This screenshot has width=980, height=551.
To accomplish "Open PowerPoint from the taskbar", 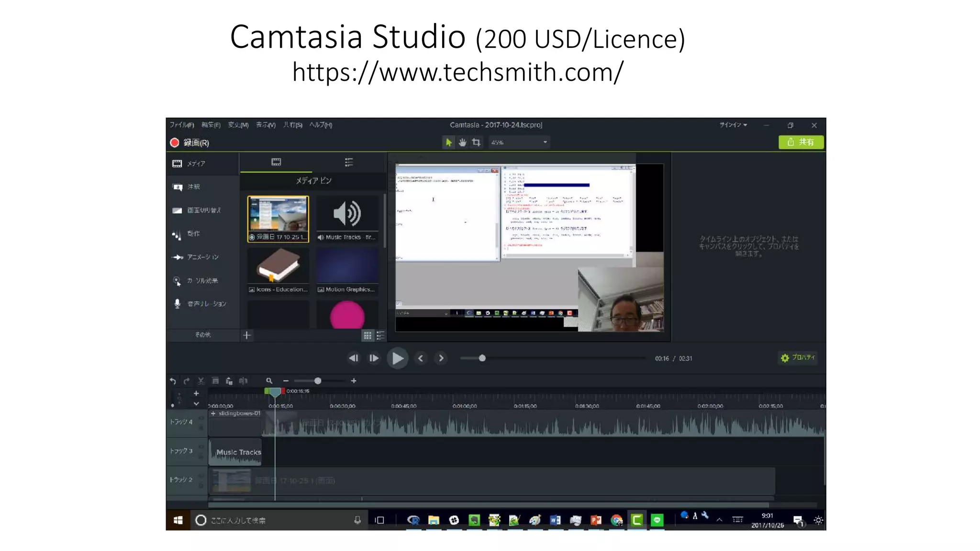I will click(x=596, y=520).
